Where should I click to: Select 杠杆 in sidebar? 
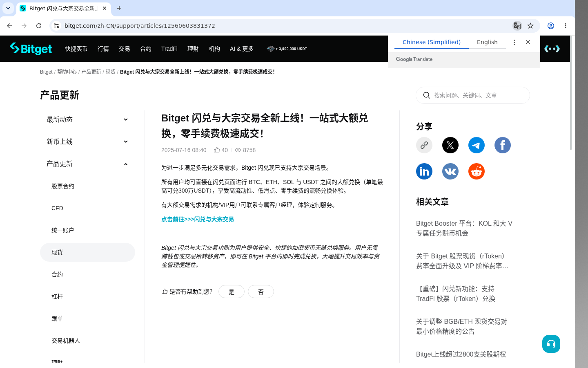87,296
